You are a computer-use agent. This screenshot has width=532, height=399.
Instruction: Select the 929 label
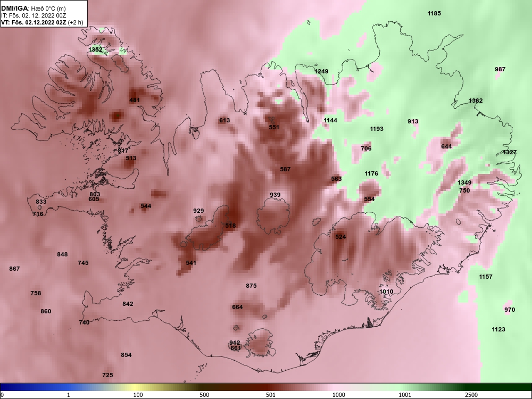click(198, 211)
